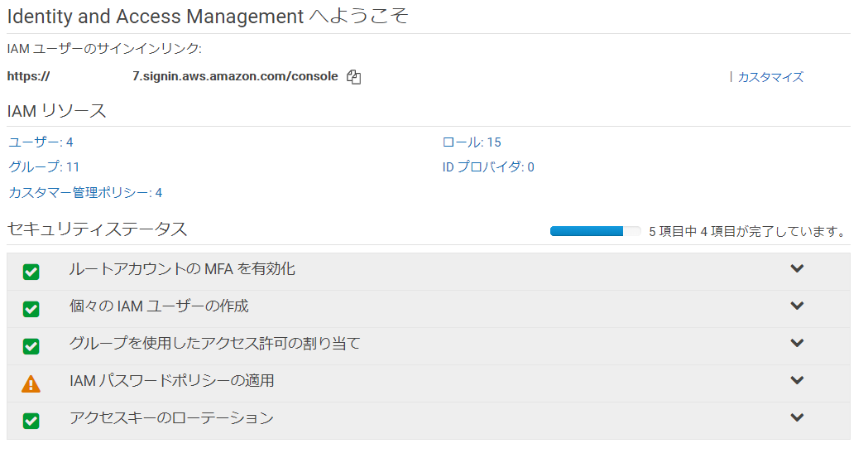Click Identity and Access Management へようこそ title
This screenshot has height=458, width=868.
(208, 16)
